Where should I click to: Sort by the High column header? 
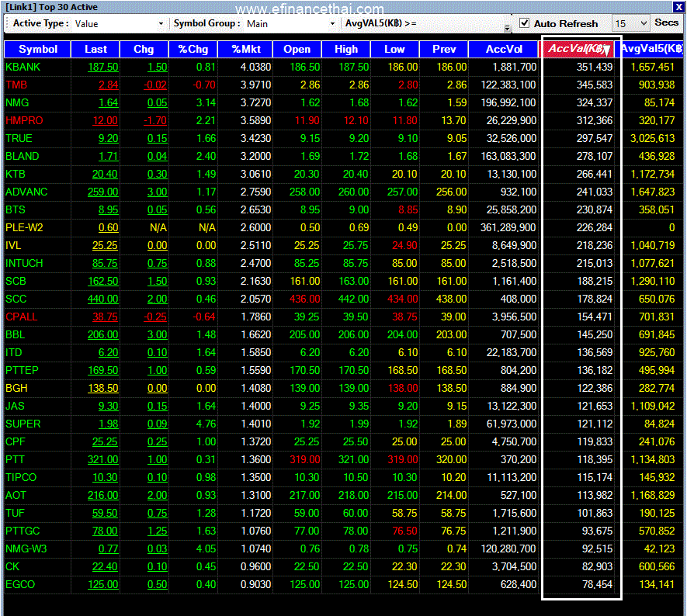(x=346, y=49)
